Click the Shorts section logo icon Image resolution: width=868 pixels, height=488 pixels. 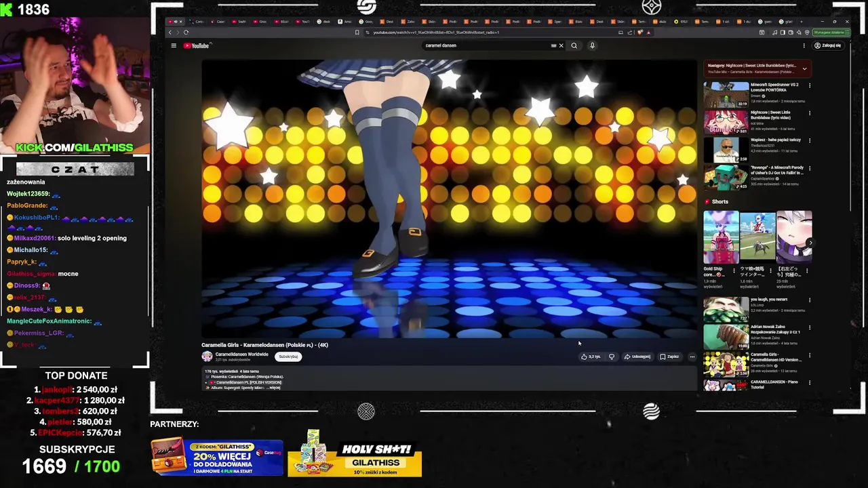tap(707, 202)
